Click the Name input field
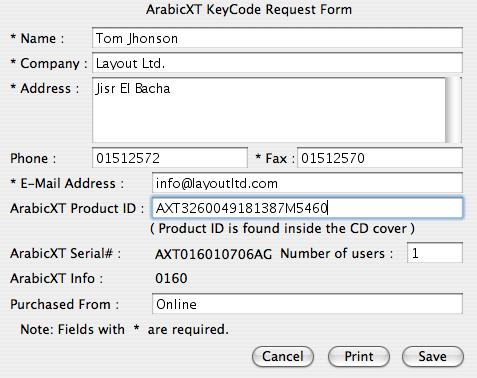The image size is (477, 378). pos(277,38)
